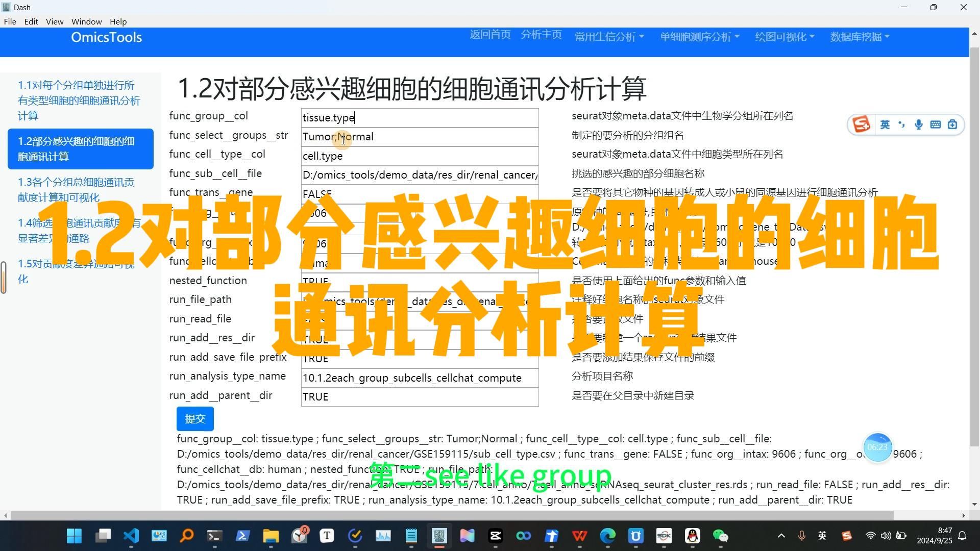Image resolution: width=980 pixels, height=551 pixels.
Task: Launch Visual Studio Code from the taskbar
Action: [131, 536]
